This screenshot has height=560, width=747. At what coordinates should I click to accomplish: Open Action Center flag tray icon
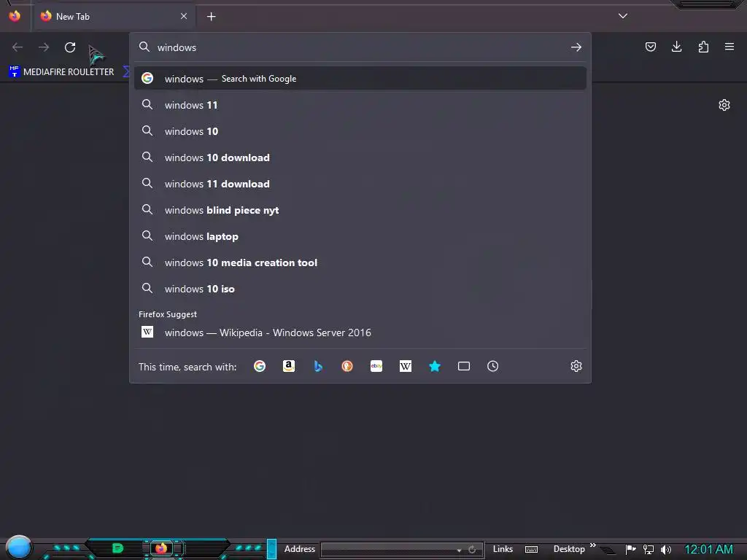click(x=630, y=549)
